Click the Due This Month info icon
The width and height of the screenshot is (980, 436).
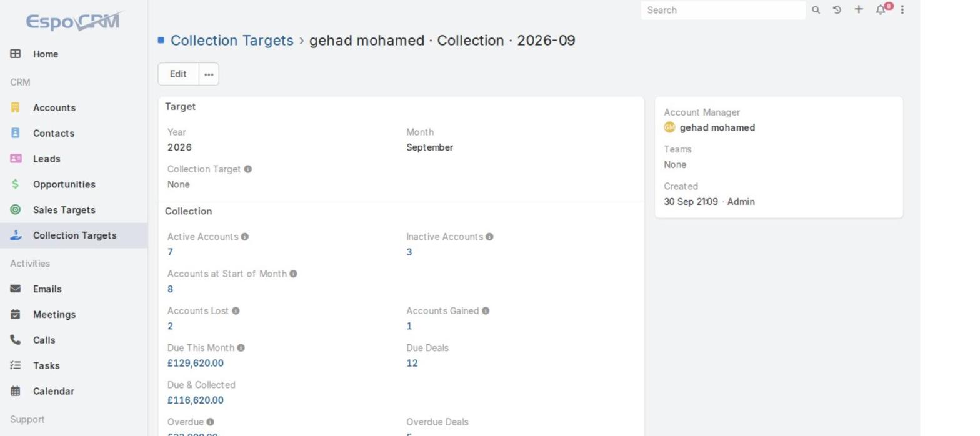241,348
